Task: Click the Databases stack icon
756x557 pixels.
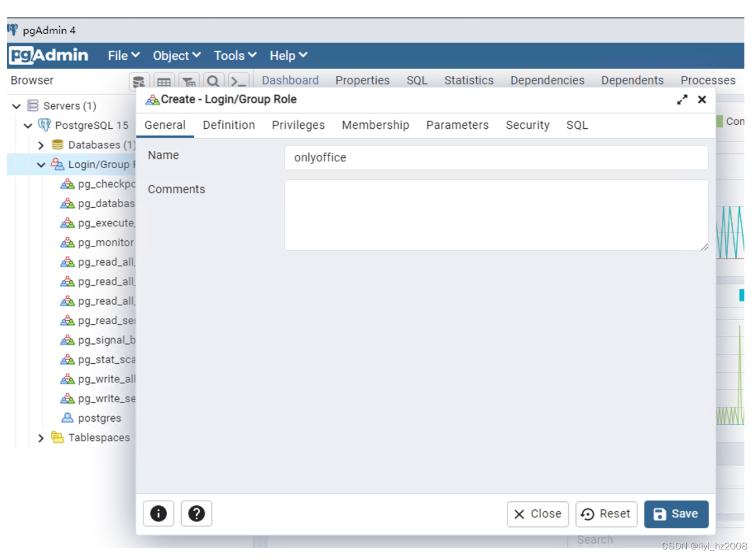Action: click(57, 144)
